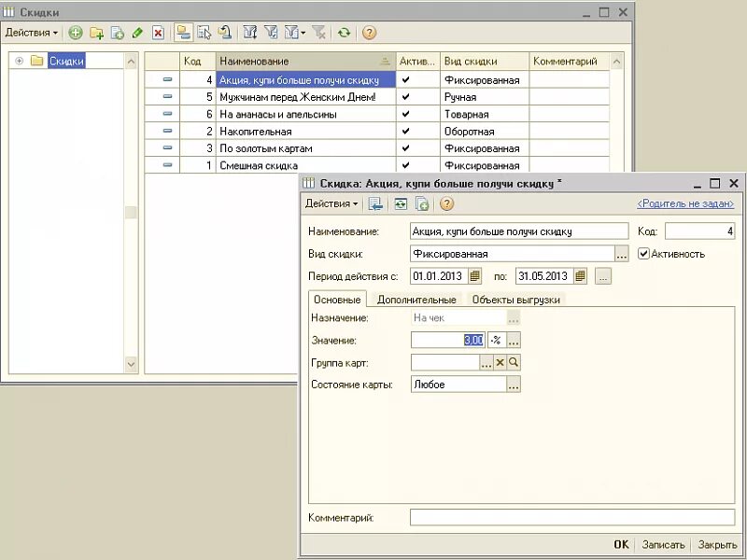Viewport: 747px width, 560px height.
Task: Open the set filter and sorting icon
Action: tap(250, 33)
